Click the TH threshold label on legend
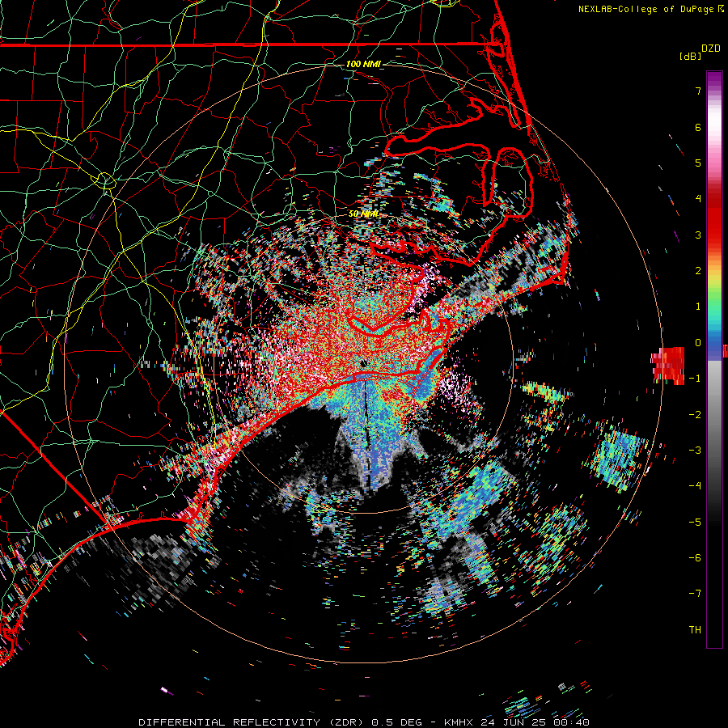This screenshot has width=728, height=728. (x=695, y=630)
